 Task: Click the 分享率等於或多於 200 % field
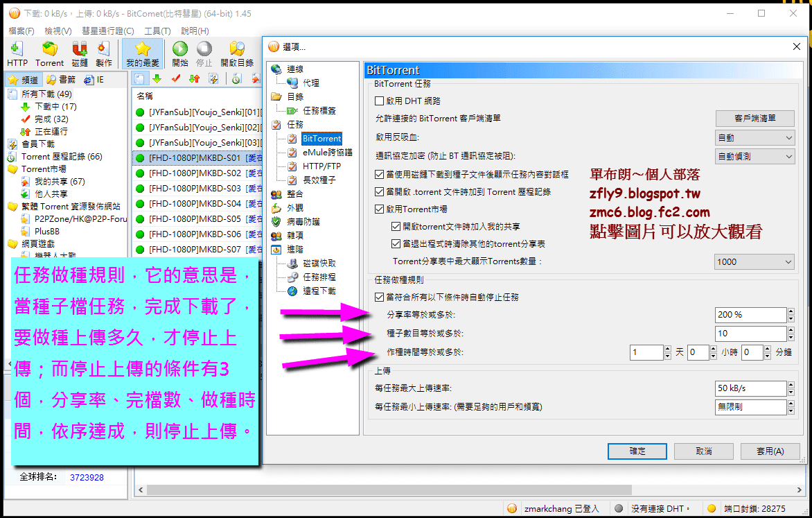[x=751, y=315]
